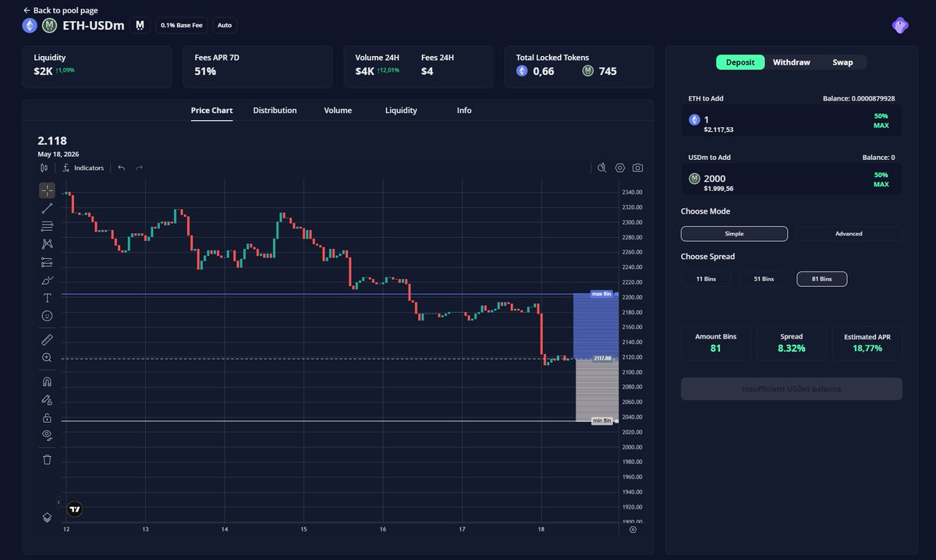Click the 2117.88 current price label
936x560 pixels.
(601, 359)
